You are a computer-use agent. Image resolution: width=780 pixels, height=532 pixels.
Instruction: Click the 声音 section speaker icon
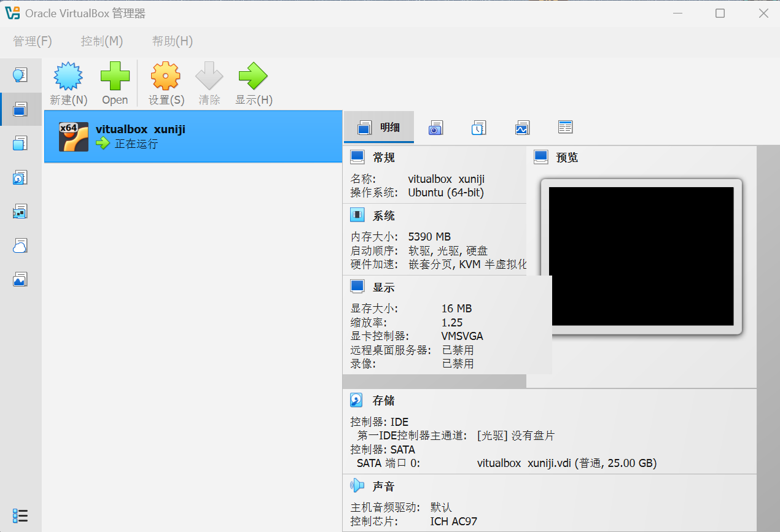pyautogui.click(x=357, y=486)
